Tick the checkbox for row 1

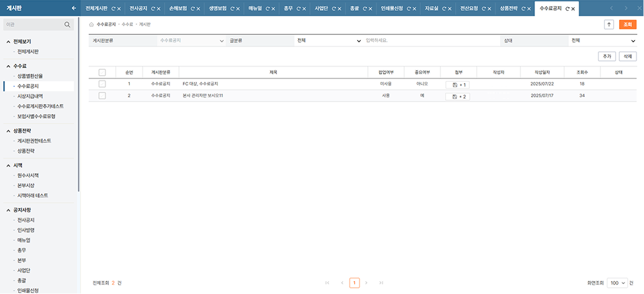(x=102, y=85)
